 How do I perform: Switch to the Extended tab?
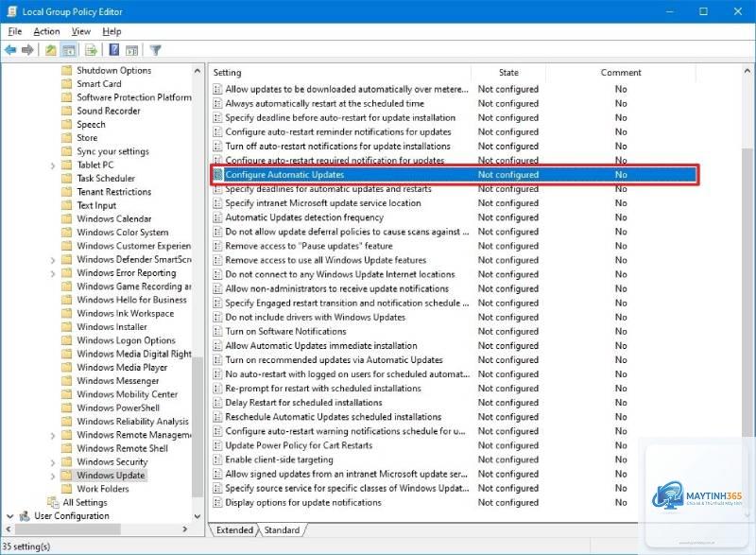[x=234, y=529]
